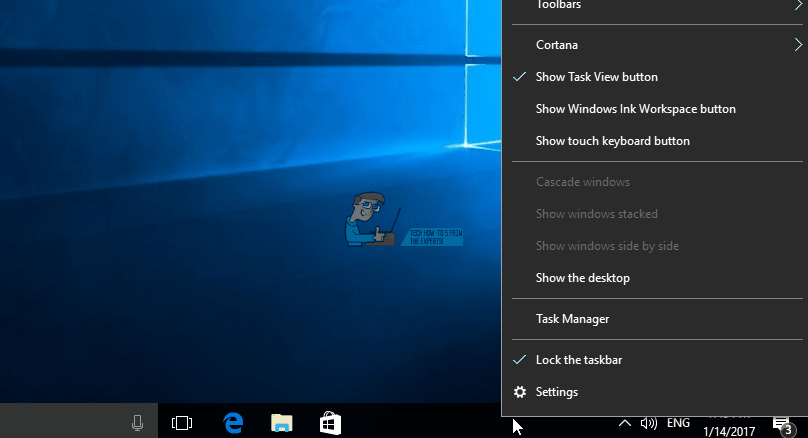Choose Show the desktop menu entry

coord(582,278)
